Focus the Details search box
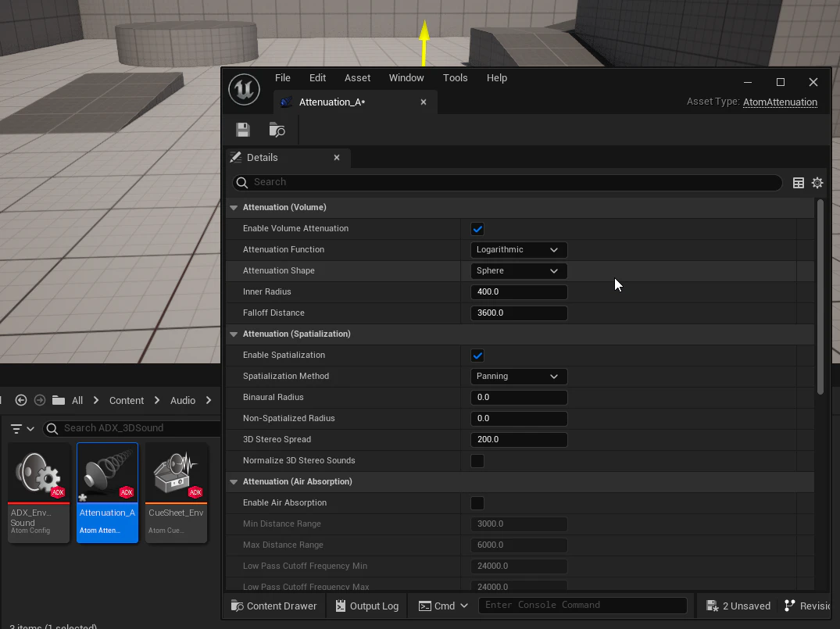 pyautogui.click(x=507, y=182)
